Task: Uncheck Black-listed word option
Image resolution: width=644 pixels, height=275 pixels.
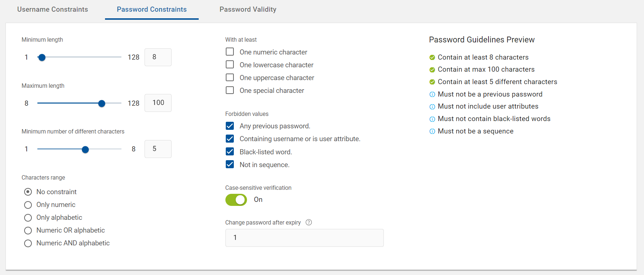Action: [230, 151]
